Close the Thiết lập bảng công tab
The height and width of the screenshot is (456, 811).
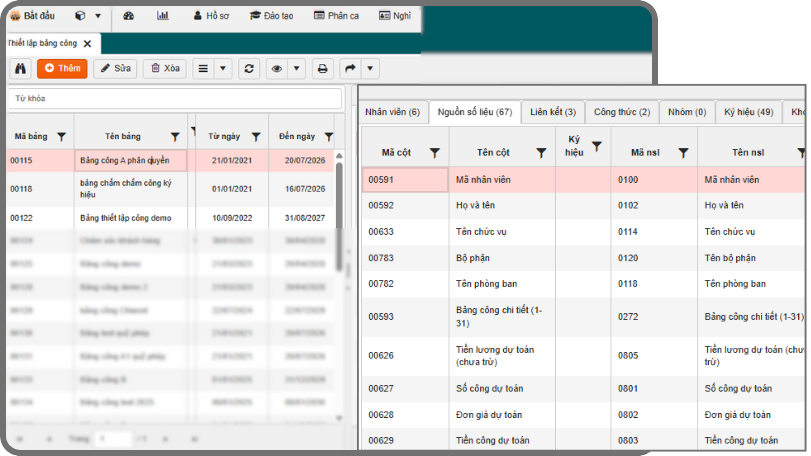(87, 43)
